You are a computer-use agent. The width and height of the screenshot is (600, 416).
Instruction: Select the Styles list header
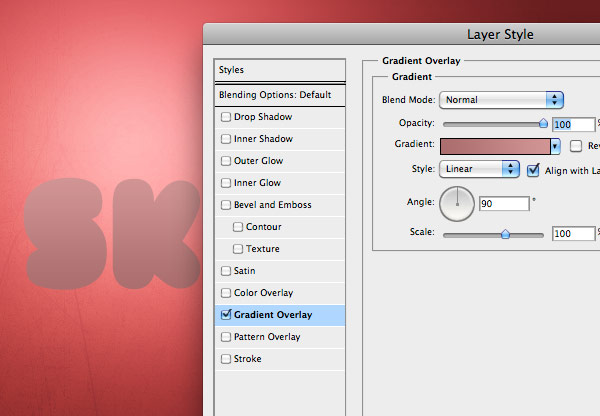coord(280,70)
